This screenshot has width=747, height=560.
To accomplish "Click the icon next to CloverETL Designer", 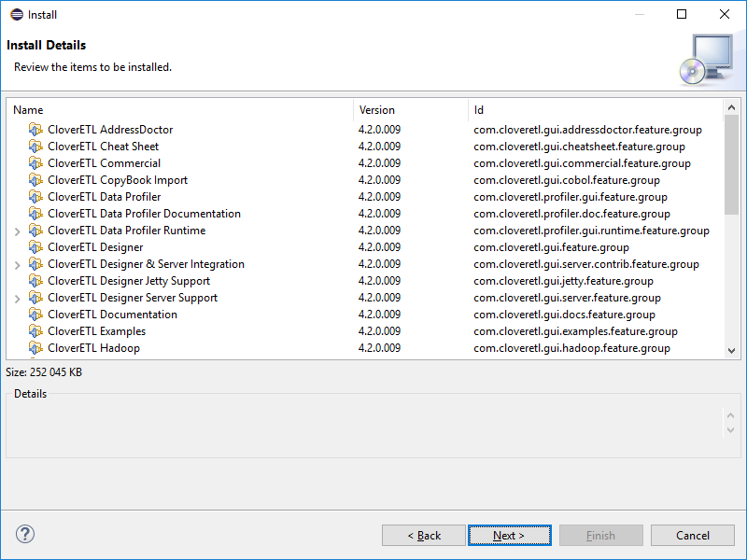I will click(35, 247).
